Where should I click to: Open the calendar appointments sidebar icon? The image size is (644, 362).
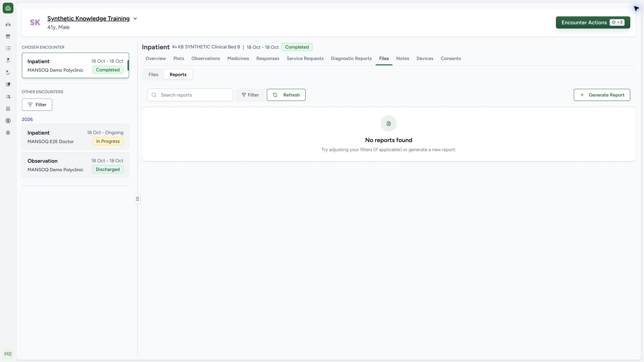pyautogui.click(x=8, y=36)
